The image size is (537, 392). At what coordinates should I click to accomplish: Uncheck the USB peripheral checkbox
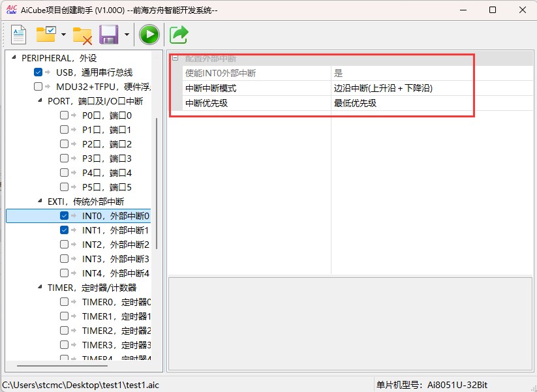(x=38, y=72)
